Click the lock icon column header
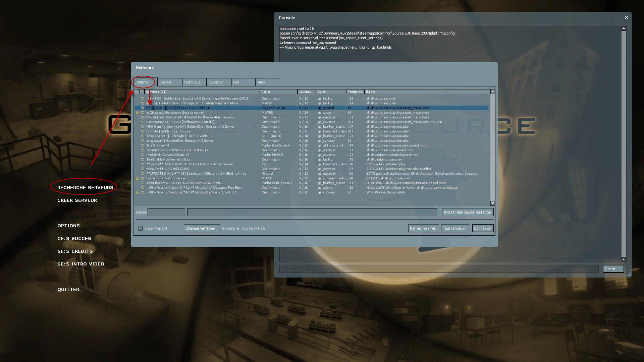The width and height of the screenshot is (644, 362). [137, 92]
